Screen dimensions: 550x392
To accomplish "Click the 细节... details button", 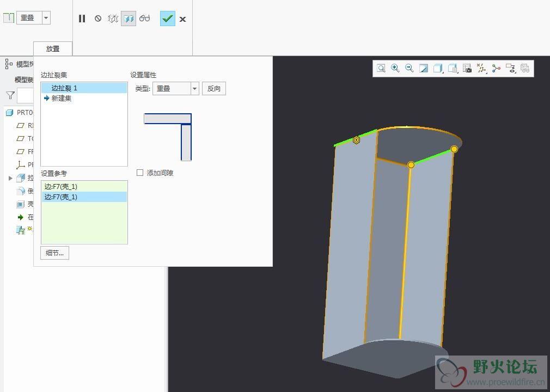I will [54, 253].
